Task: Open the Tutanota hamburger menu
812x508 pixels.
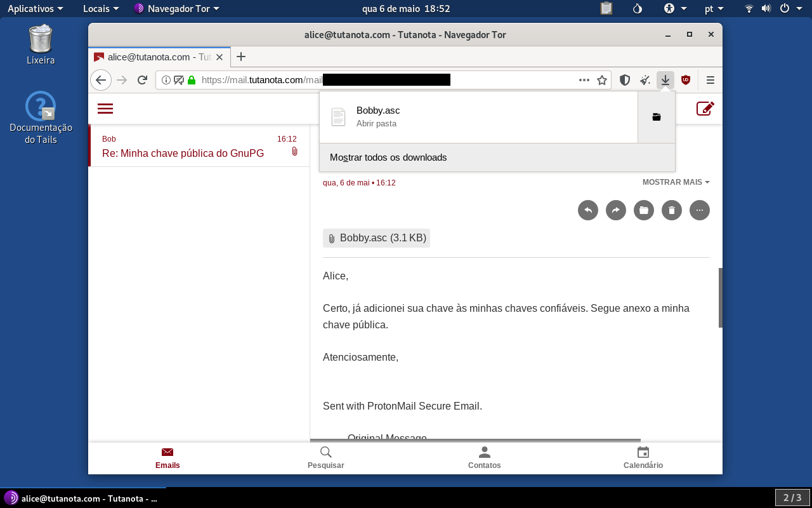Action: 105,109
